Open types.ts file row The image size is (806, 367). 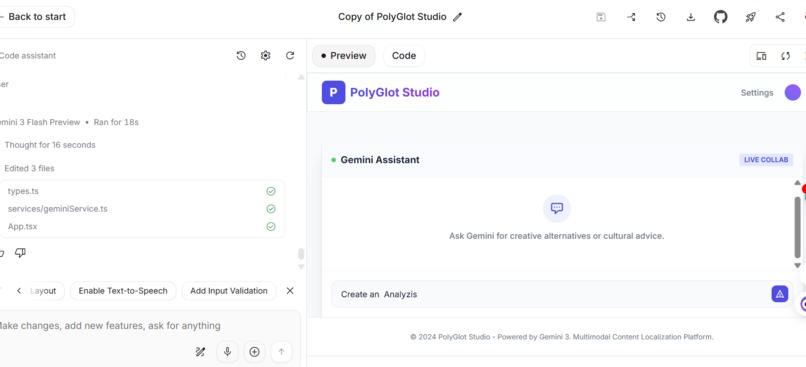141,191
